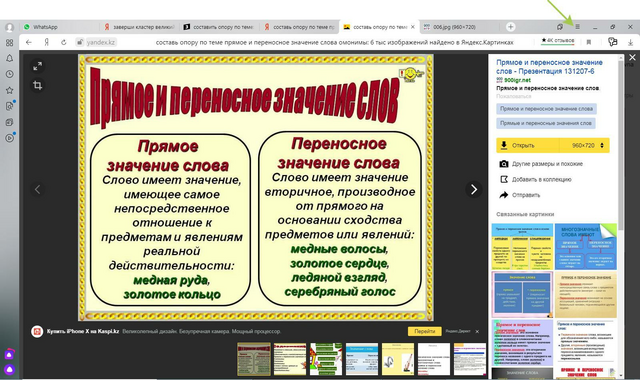The width and height of the screenshot is (640, 380).
Task: Open history clock icon in sidebar
Action: coord(9,74)
